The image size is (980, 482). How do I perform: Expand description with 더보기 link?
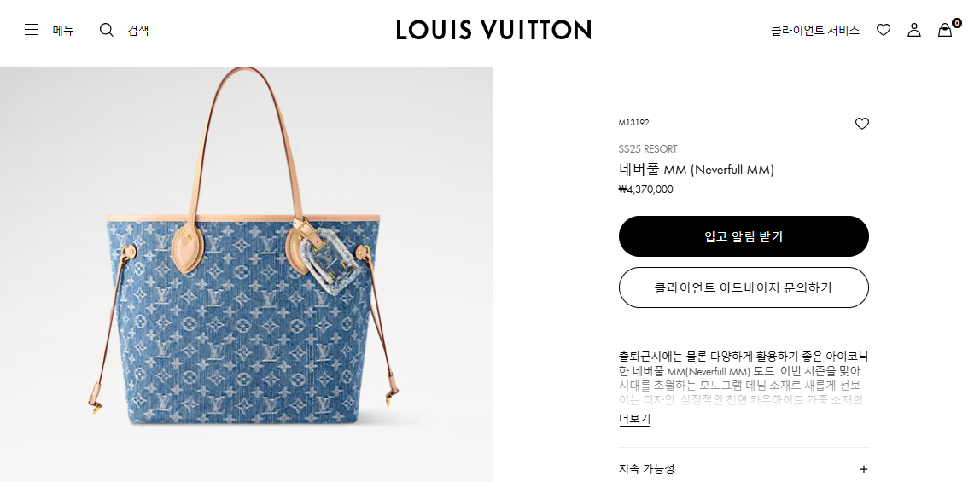[x=634, y=419]
